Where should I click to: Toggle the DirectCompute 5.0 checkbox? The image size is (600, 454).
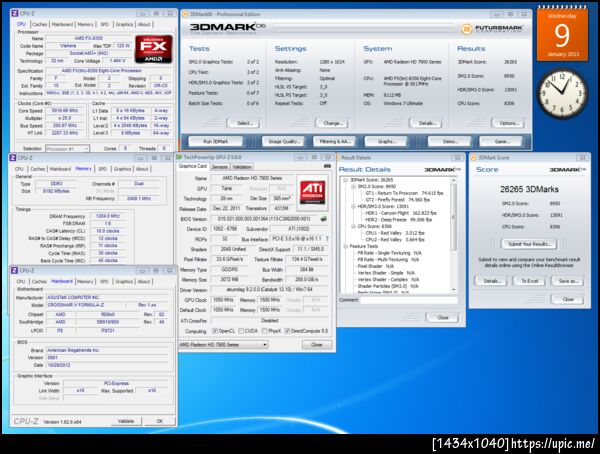pyautogui.click(x=287, y=331)
